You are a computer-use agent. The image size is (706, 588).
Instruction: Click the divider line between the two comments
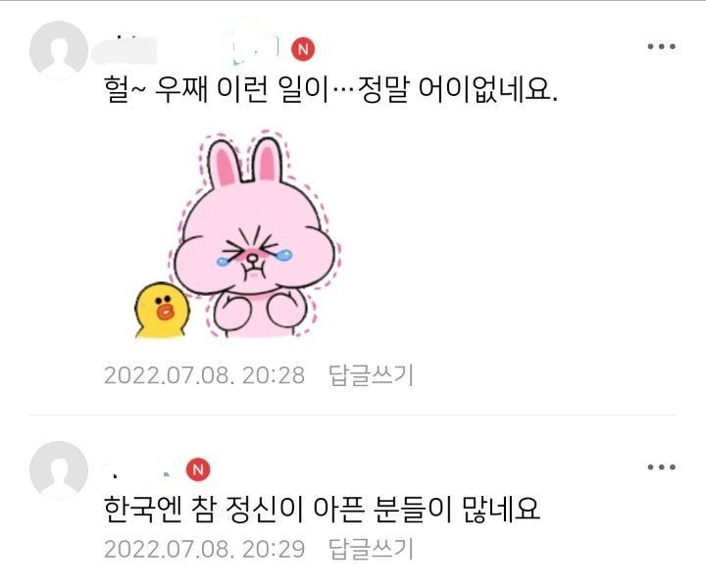pos(353,415)
